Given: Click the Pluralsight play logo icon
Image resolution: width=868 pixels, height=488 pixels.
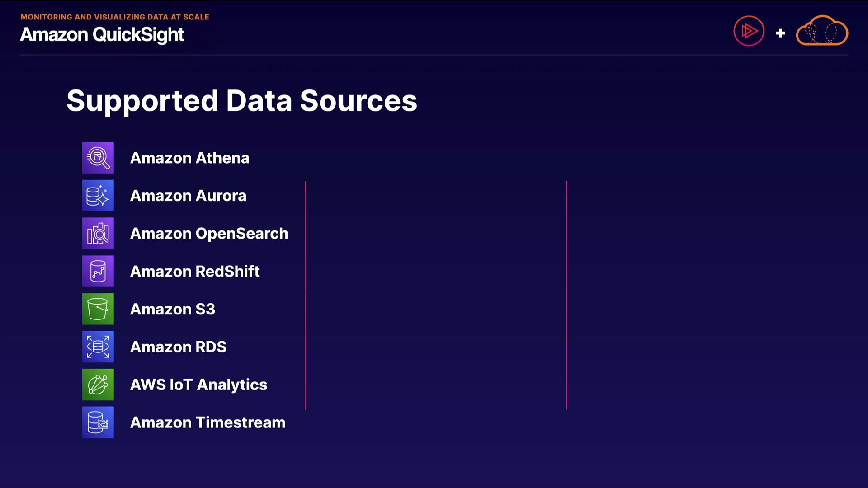Looking at the screenshot, I should coord(749,31).
